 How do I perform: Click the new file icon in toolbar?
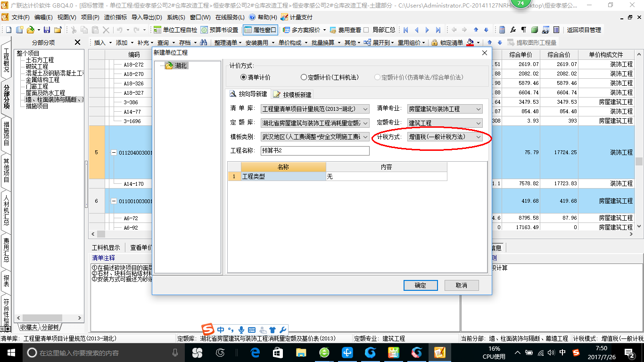click(8, 30)
